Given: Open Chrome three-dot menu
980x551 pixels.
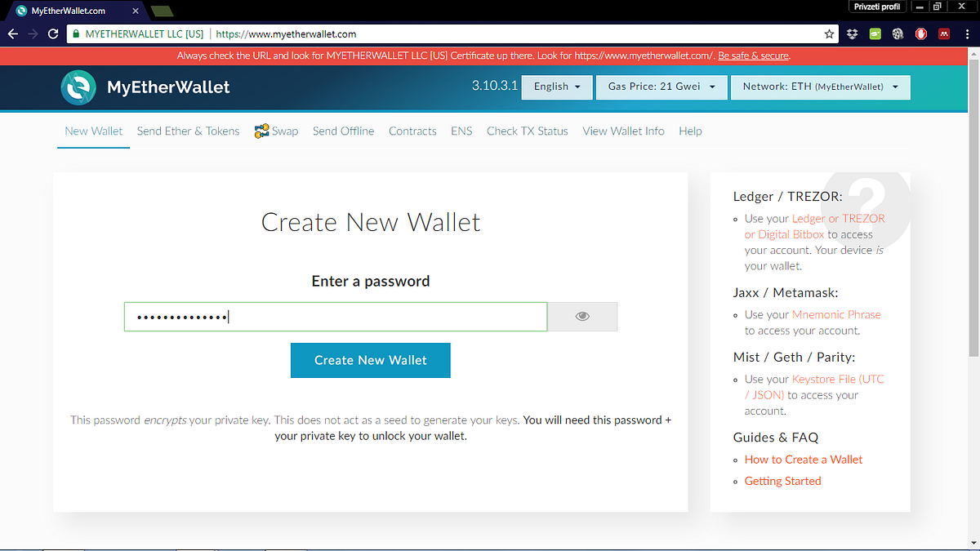Looking at the screenshot, I should pyautogui.click(x=967, y=34).
